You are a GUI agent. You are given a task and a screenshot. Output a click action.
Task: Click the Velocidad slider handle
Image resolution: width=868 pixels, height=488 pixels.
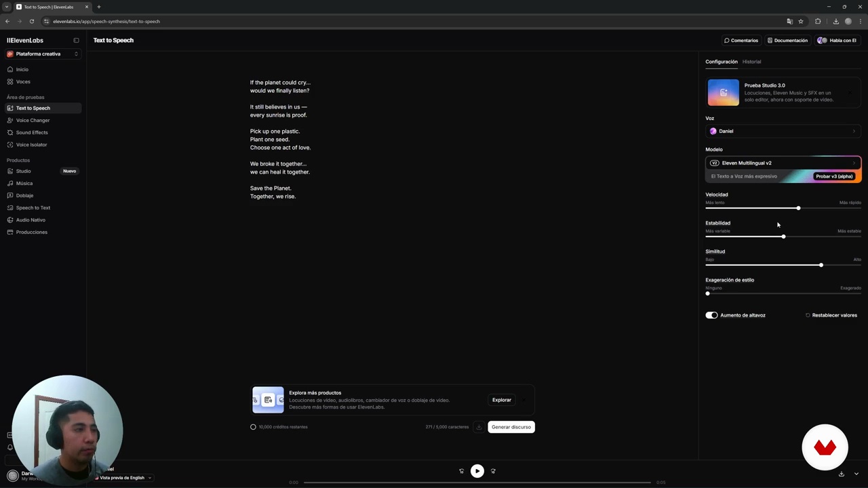pyautogui.click(x=798, y=208)
